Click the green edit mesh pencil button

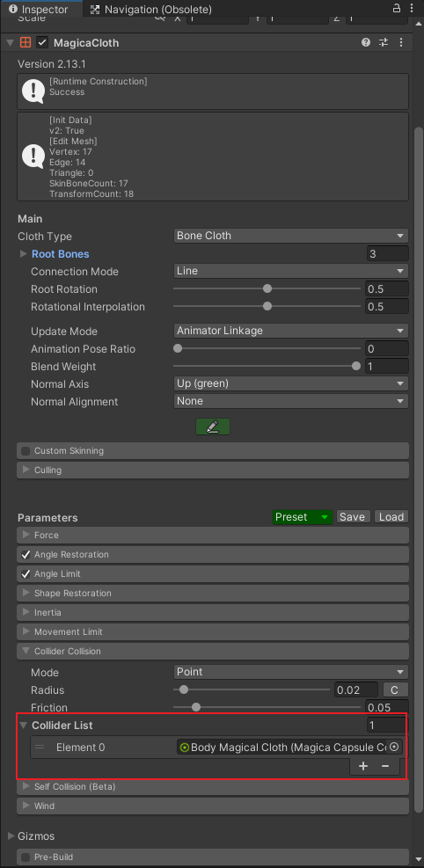(213, 427)
